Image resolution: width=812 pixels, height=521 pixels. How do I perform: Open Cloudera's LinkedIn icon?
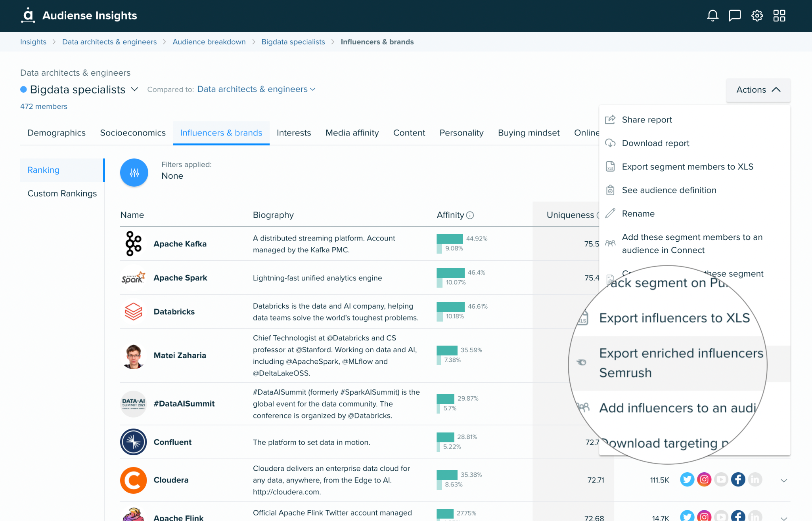point(755,480)
